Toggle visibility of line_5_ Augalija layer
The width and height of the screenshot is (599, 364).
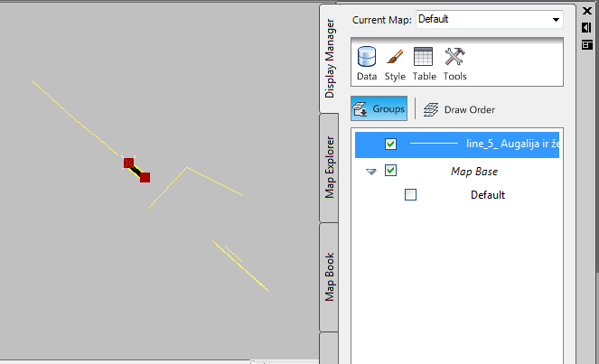390,144
